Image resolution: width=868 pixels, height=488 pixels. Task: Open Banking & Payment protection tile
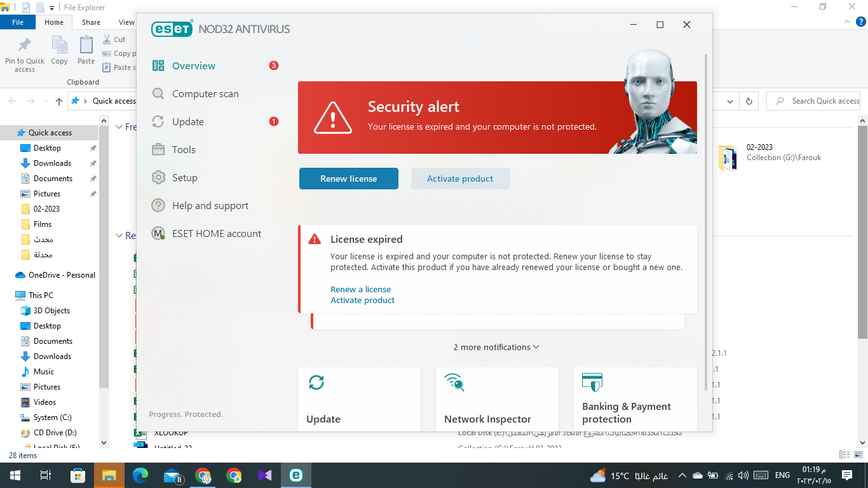pos(635,399)
